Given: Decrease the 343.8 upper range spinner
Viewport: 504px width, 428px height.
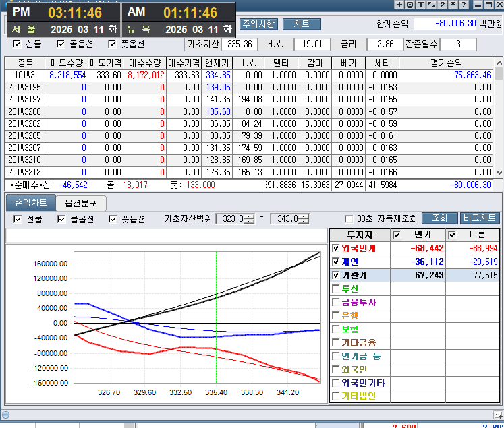Looking at the screenshot, I should point(304,221).
